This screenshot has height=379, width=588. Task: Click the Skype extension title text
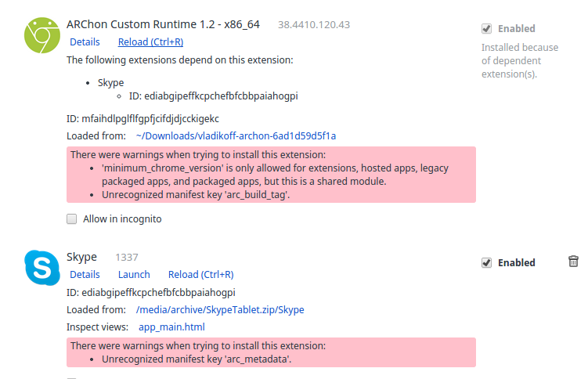pos(81,257)
